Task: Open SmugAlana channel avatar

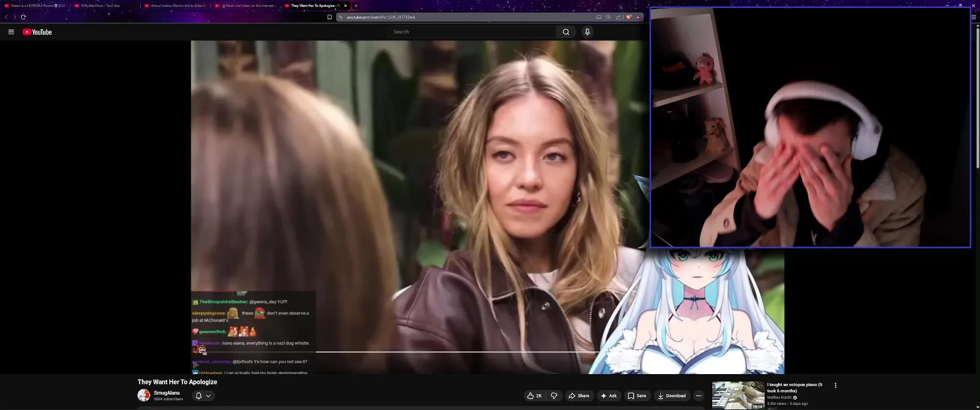Action: 144,395
